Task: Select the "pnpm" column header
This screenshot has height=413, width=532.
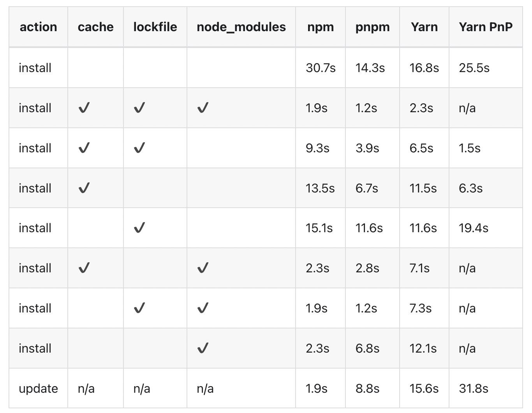Action: tap(372, 27)
